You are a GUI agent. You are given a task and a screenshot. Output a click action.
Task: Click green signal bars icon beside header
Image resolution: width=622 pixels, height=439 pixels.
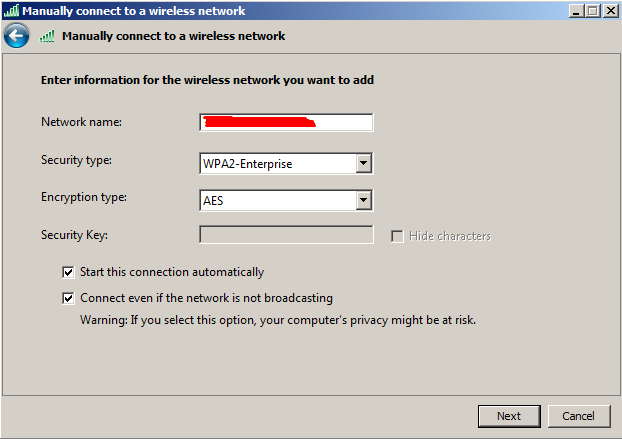click(47, 36)
